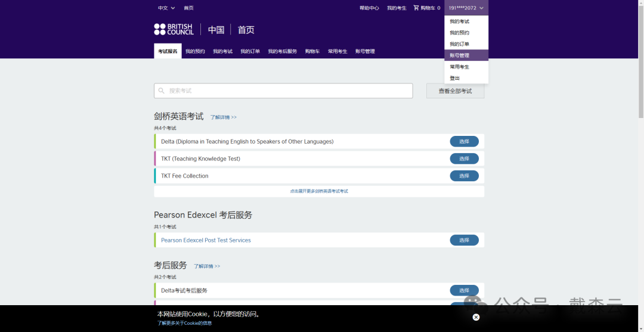Image resolution: width=644 pixels, height=332 pixels.
Task: Switch to 我的考试 tab in navigation
Action: [x=222, y=51]
